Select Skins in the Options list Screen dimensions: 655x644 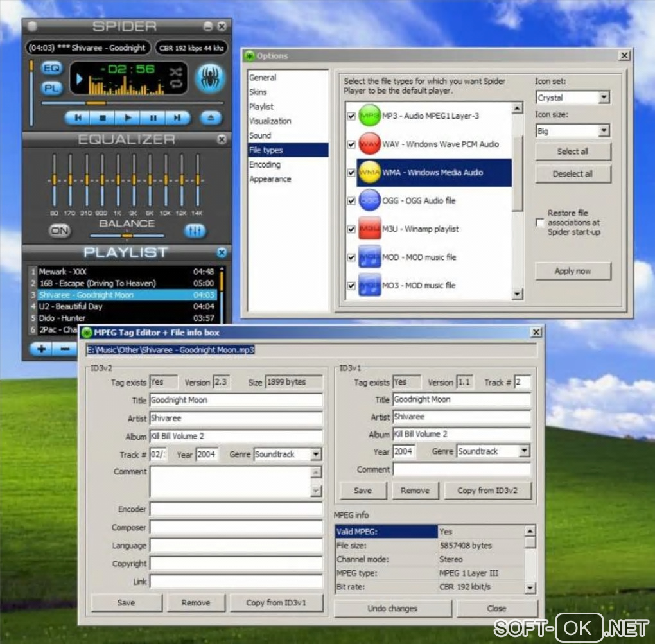tap(258, 92)
